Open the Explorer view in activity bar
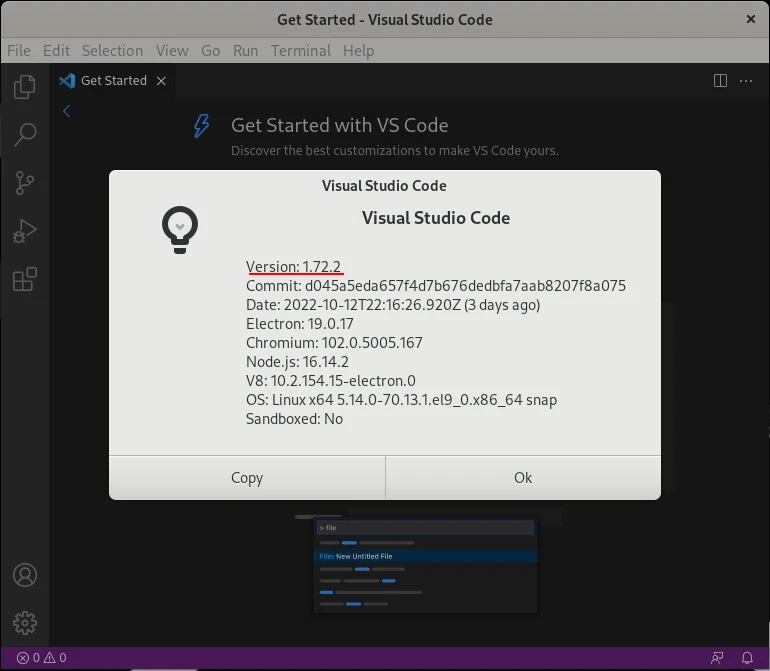Image resolution: width=770 pixels, height=671 pixels. (25, 87)
